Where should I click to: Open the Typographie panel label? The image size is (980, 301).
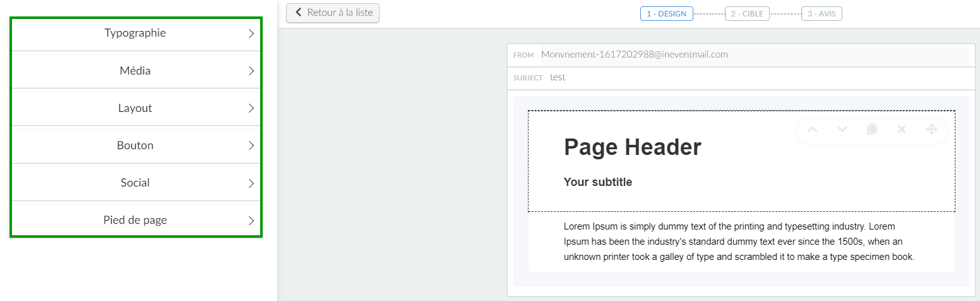[x=135, y=33]
